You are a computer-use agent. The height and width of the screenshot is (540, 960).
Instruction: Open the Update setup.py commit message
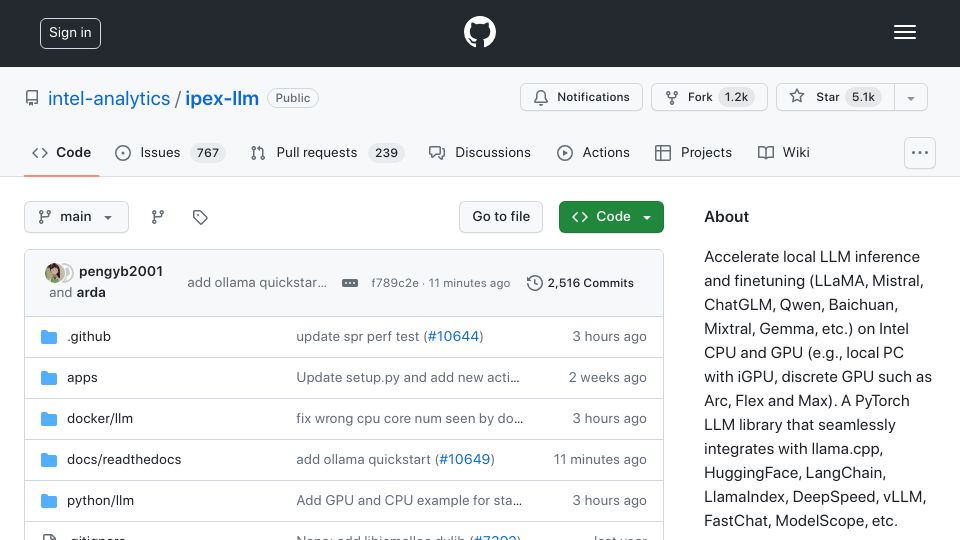point(408,377)
